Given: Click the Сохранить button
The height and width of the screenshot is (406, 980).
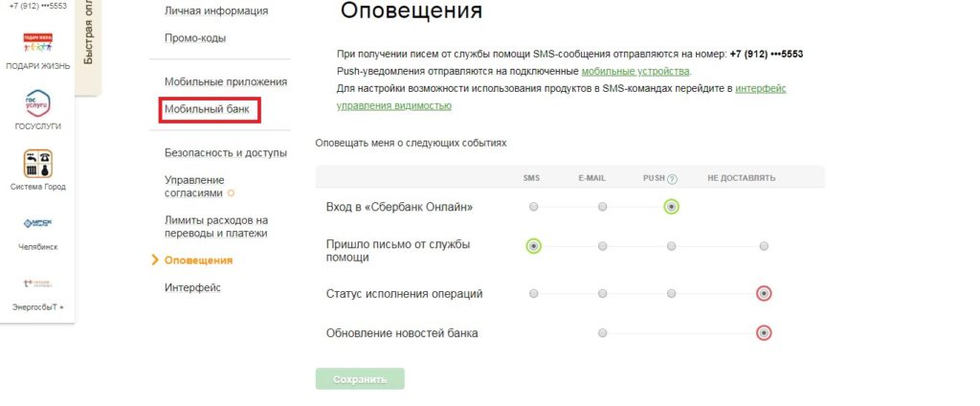Looking at the screenshot, I should tap(360, 379).
